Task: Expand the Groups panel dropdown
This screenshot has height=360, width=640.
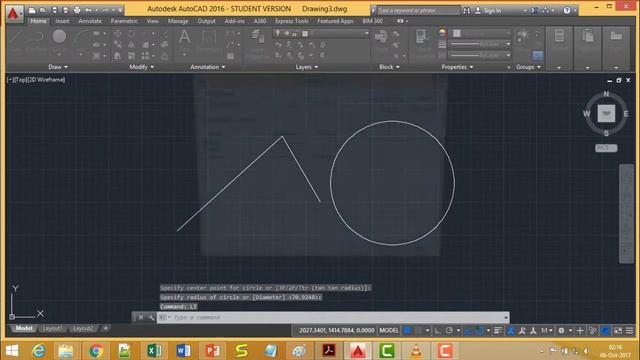Action: tap(528, 67)
